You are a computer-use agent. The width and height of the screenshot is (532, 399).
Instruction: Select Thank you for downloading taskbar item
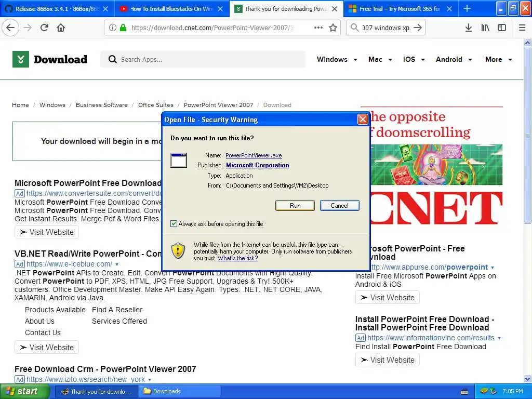96,392
